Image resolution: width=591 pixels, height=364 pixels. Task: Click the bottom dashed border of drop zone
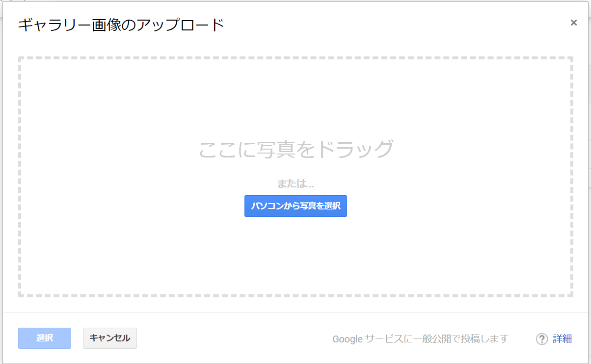click(x=295, y=295)
